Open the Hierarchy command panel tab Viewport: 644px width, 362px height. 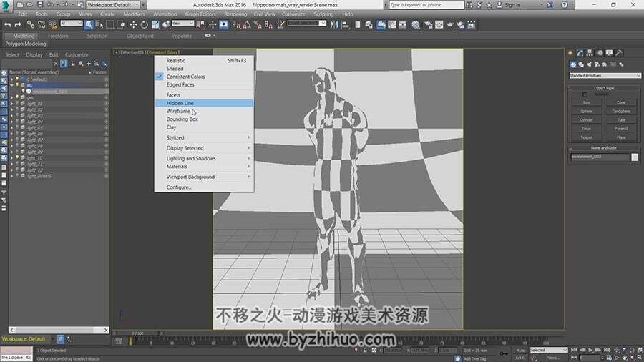click(590, 52)
